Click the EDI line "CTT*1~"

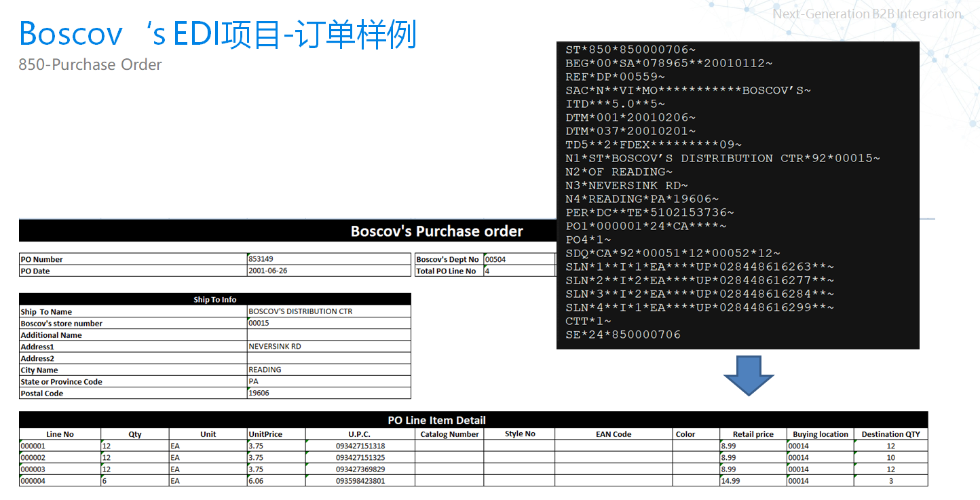click(588, 321)
